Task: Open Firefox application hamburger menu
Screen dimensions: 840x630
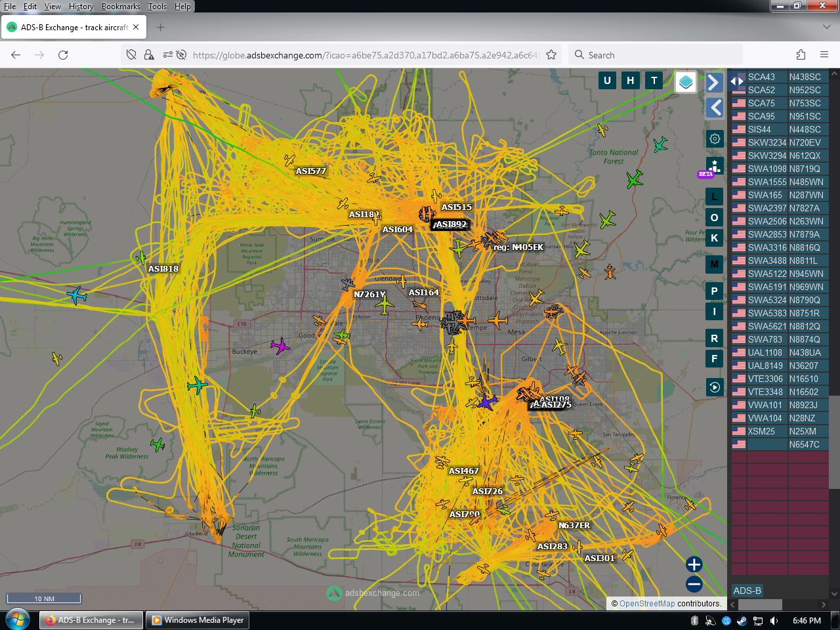Action: point(824,55)
